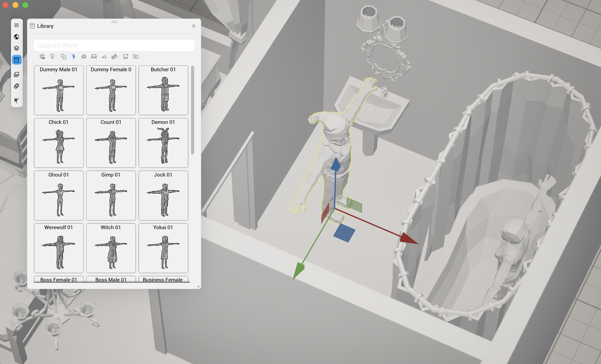Open the layers panel icon
This screenshot has height=364, width=601.
point(17,48)
